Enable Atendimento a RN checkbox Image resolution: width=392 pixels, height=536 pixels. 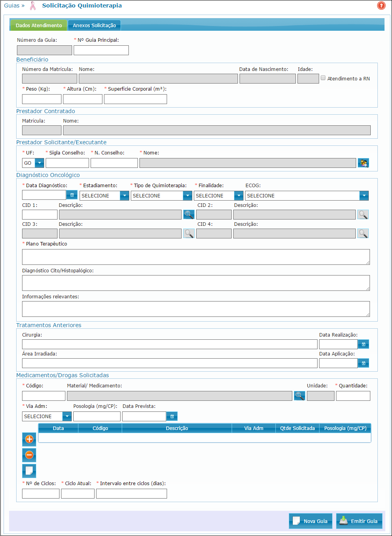[323, 78]
